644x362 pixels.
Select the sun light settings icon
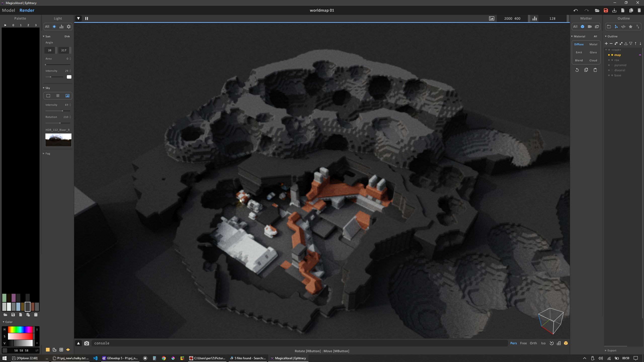54,27
